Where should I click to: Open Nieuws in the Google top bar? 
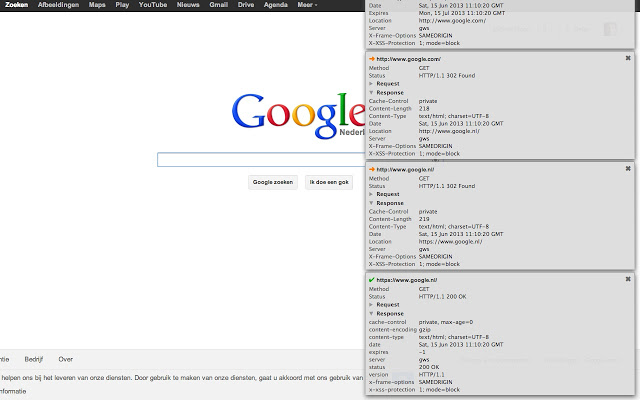(188, 5)
